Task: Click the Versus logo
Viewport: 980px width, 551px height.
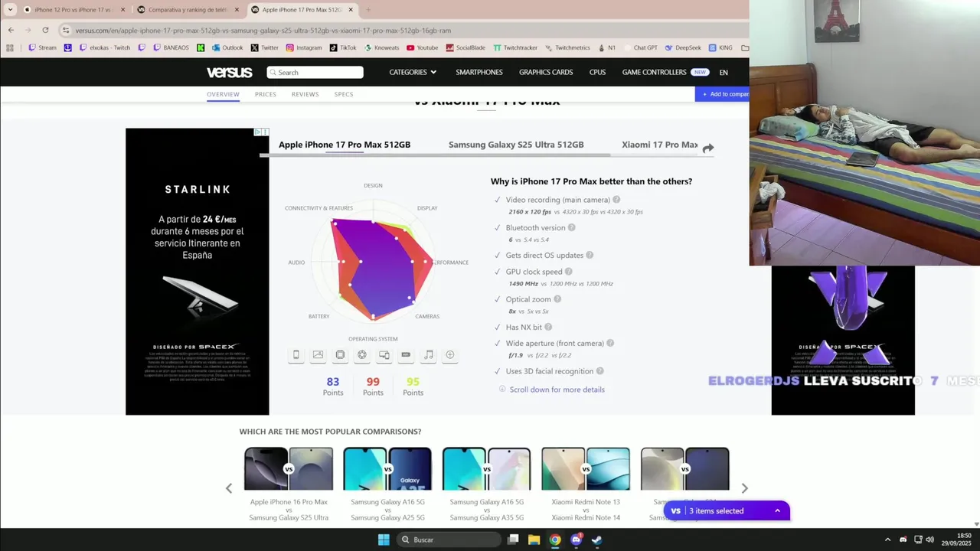Action: point(229,72)
